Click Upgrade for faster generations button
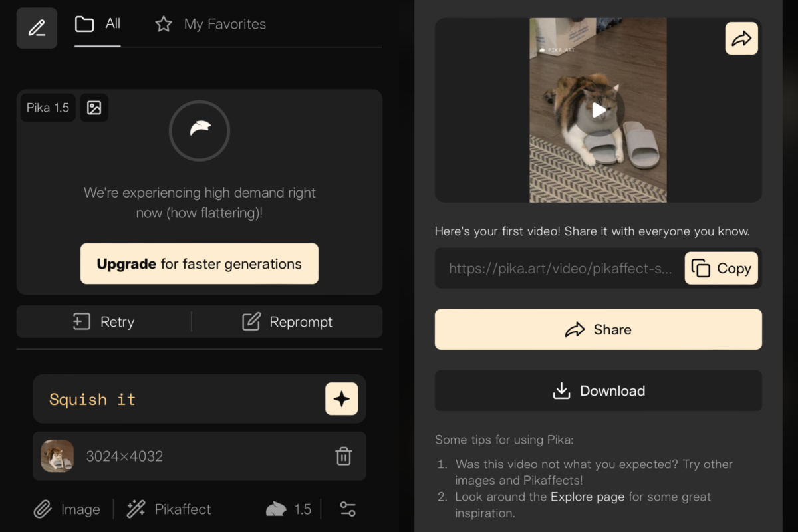The width and height of the screenshot is (798, 532). coord(199,264)
